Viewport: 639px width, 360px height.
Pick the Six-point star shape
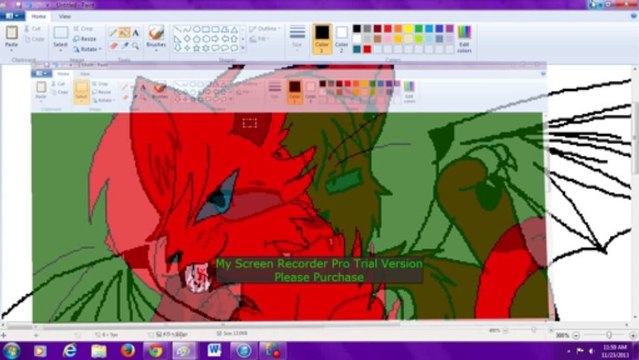pyautogui.click(x=206, y=48)
